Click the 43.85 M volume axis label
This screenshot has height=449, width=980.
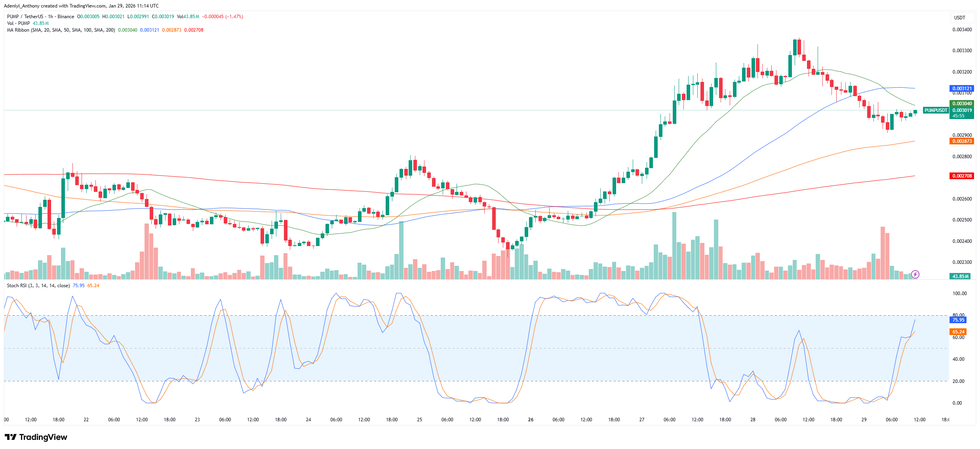[x=961, y=277]
